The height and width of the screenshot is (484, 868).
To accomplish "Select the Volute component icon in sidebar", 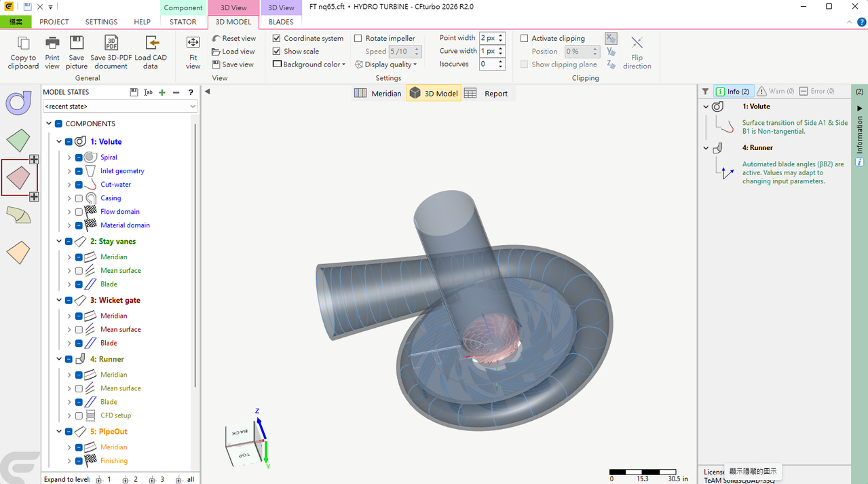I will pyautogui.click(x=19, y=103).
